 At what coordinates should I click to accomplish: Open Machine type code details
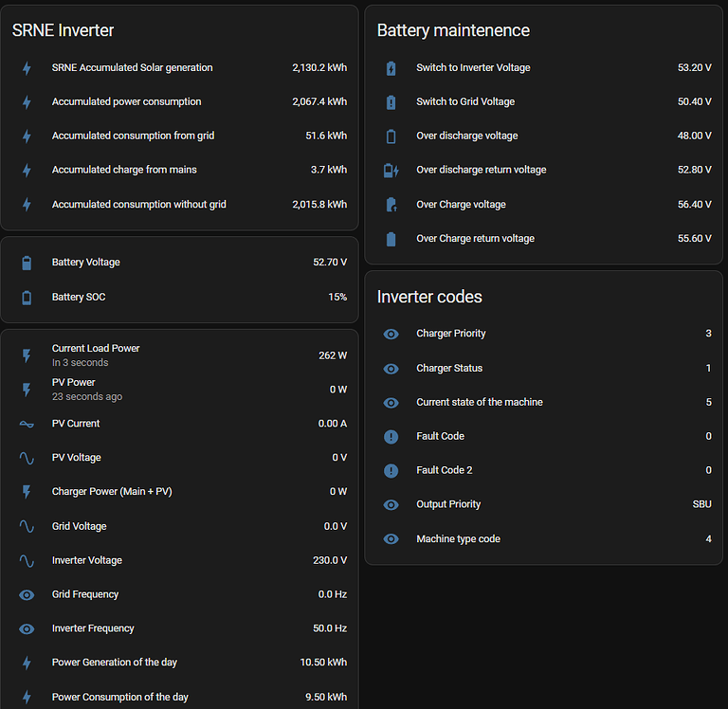458,539
